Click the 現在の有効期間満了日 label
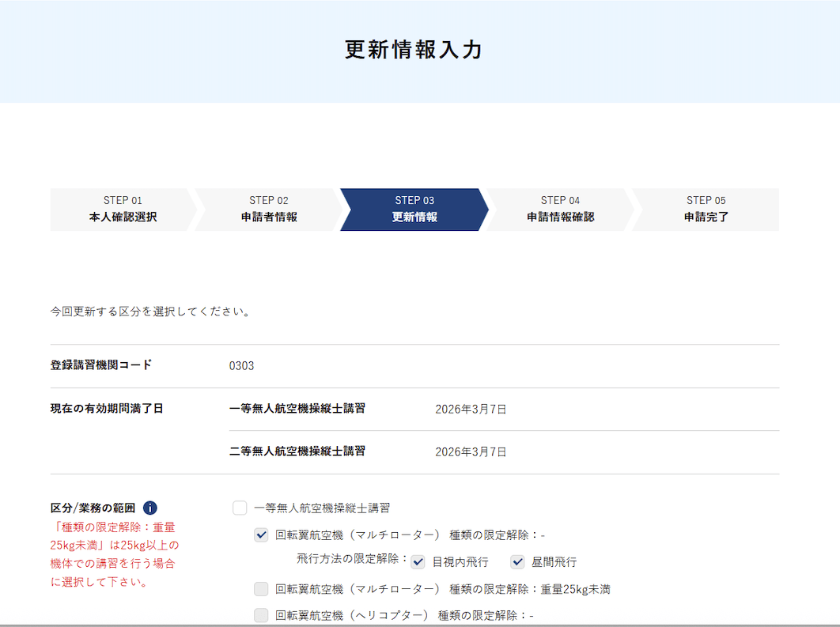The width and height of the screenshot is (840, 627). 107,409
